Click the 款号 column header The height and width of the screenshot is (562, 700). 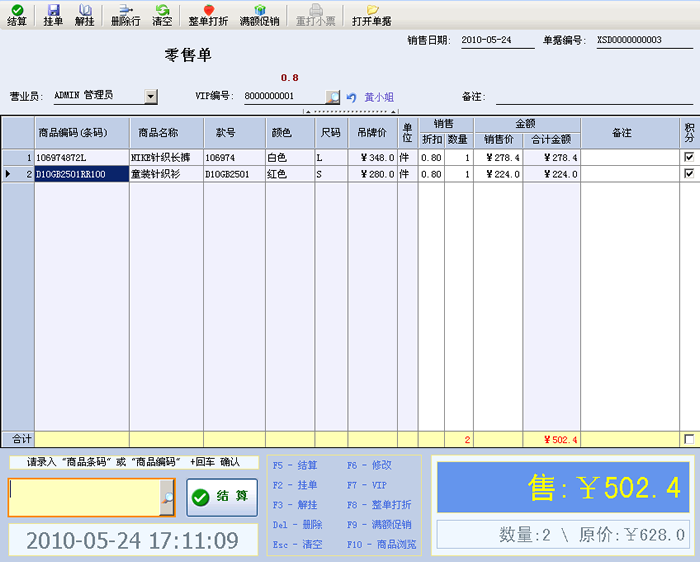click(x=235, y=133)
